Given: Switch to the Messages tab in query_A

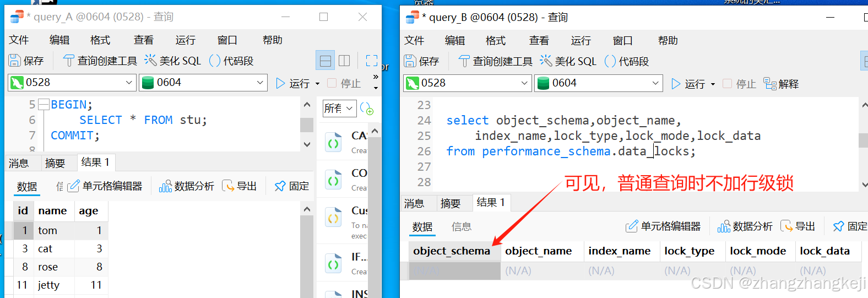Looking at the screenshot, I should click(x=19, y=163).
